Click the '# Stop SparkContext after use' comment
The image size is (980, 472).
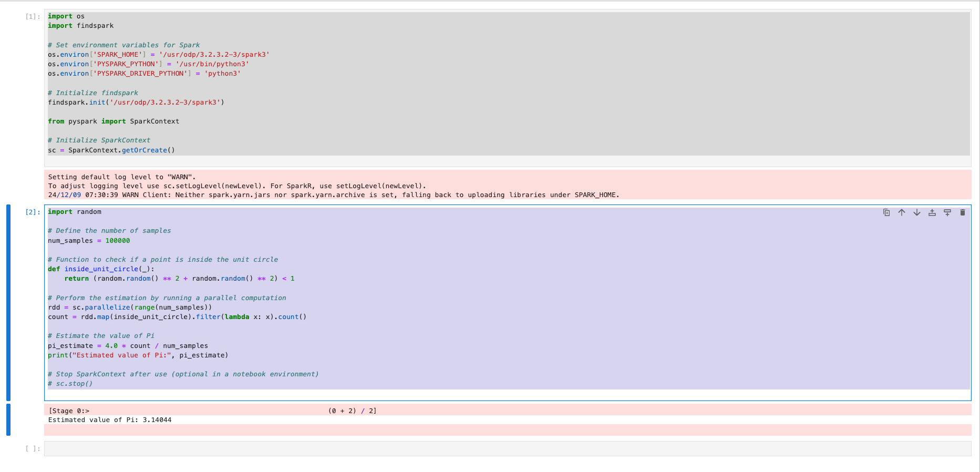point(183,374)
